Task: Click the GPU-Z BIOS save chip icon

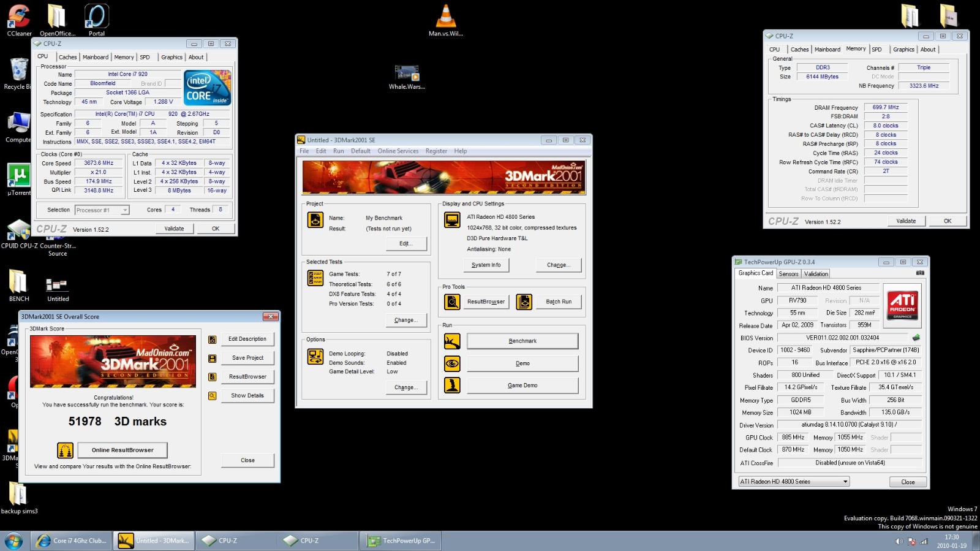Action: click(916, 338)
